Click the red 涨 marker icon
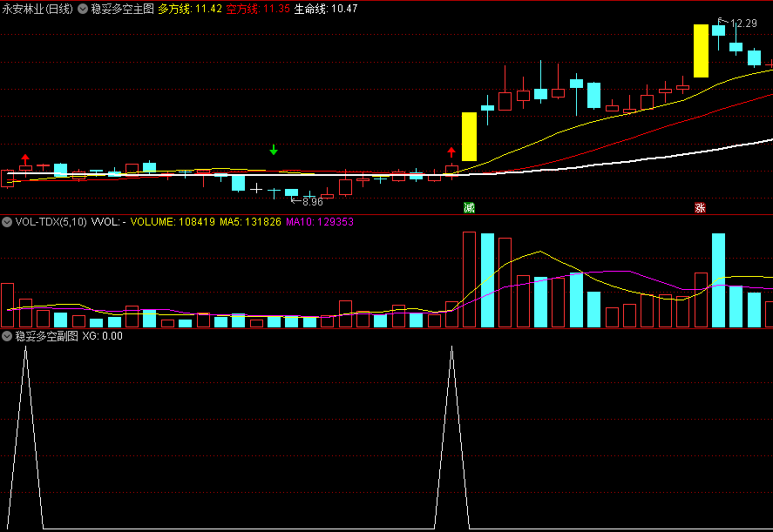 click(x=700, y=208)
